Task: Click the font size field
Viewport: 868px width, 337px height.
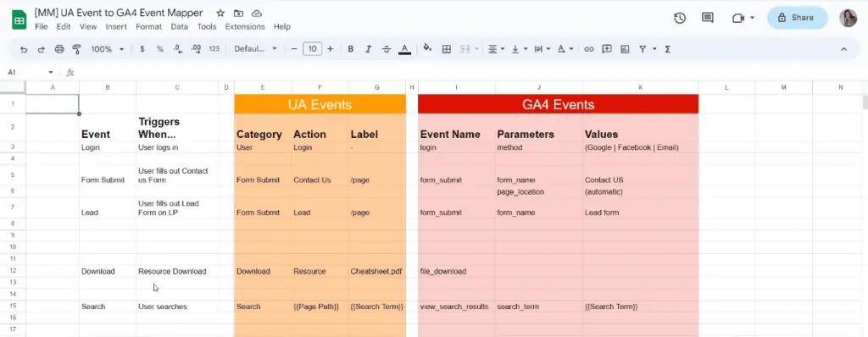Action: click(313, 49)
